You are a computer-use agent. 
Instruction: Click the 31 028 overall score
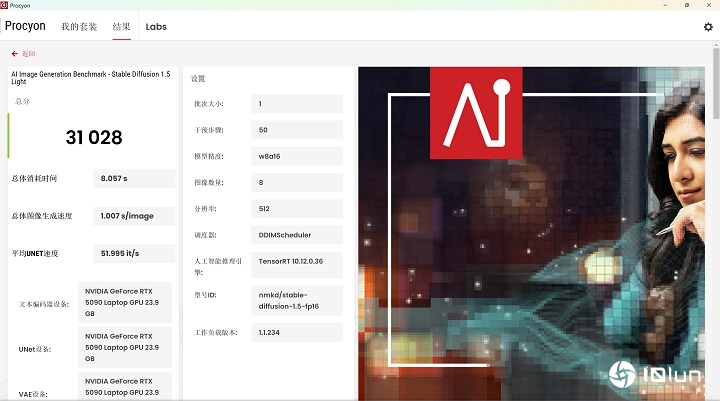(93, 138)
